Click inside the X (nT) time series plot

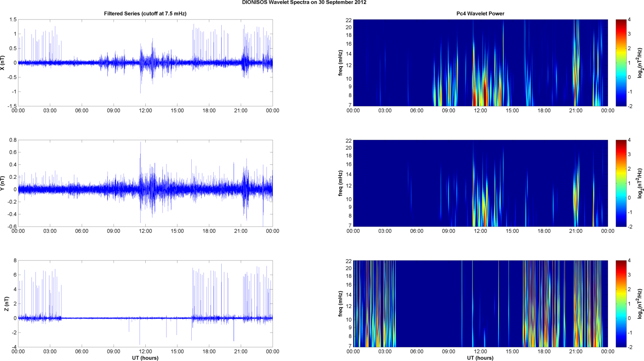point(145,63)
